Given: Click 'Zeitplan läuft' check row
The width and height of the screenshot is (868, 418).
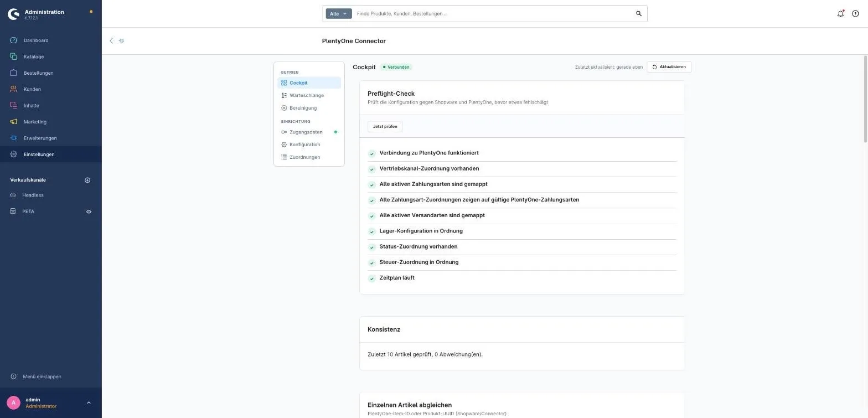Looking at the screenshot, I should coord(522,278).
